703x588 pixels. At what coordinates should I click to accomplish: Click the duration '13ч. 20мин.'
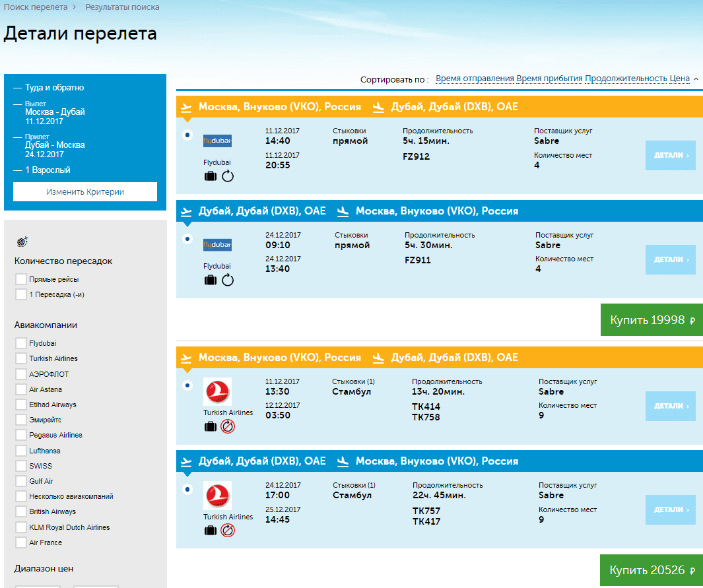tap(438, 392)
